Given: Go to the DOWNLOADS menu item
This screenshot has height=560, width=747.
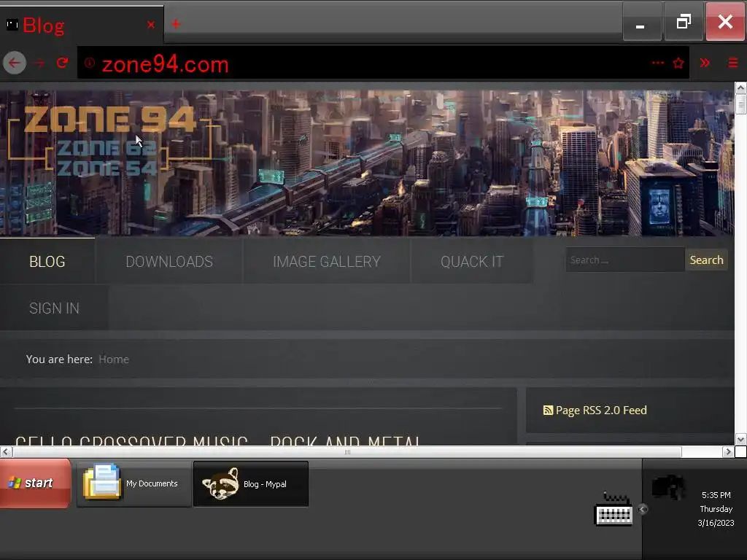Looking at the screenshot, I should [169, 262].
